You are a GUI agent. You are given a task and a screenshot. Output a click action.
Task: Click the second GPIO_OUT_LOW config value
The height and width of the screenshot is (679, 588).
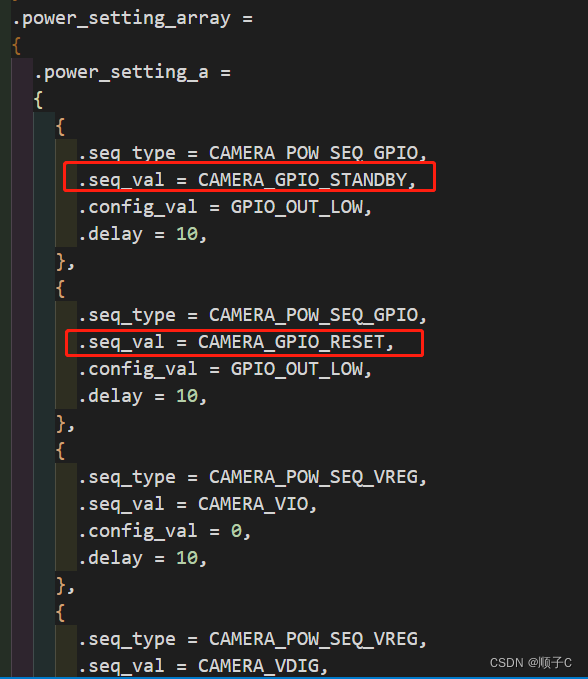click(297, 369)
